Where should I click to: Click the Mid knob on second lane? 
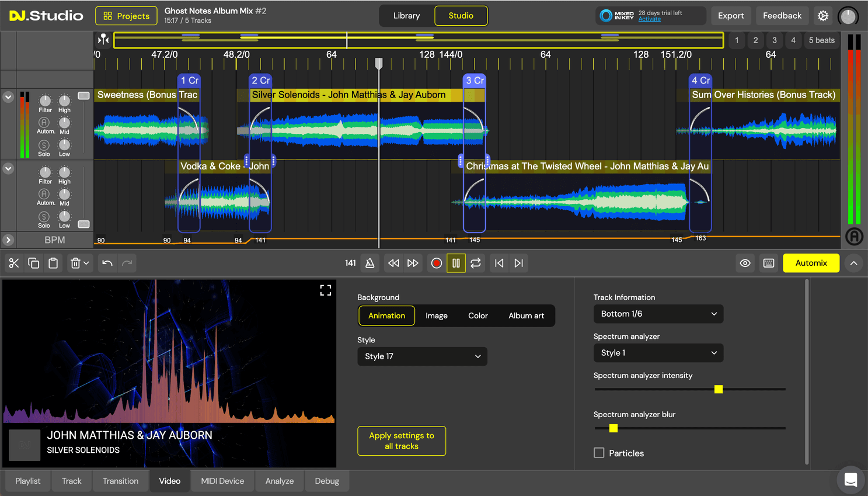tap(64, 194)
